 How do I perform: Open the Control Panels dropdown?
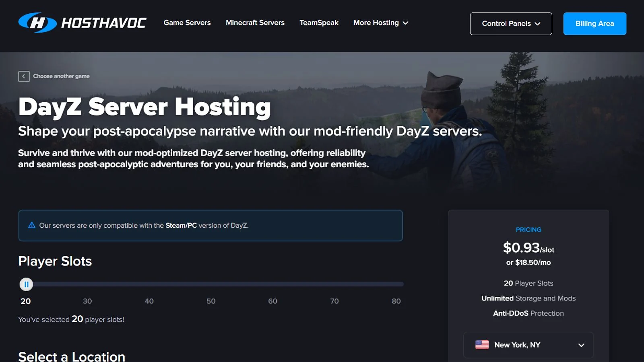pos(511,24)
